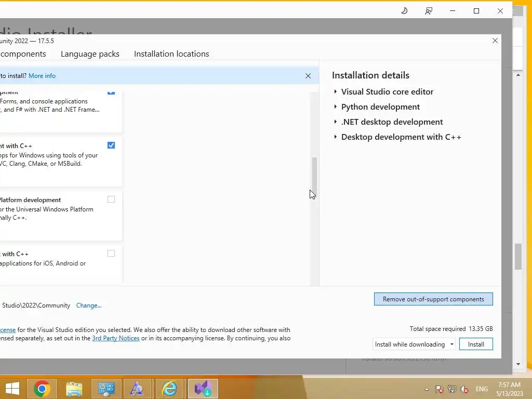
Task: Click Change... install location link
Action: pos(88,305)
